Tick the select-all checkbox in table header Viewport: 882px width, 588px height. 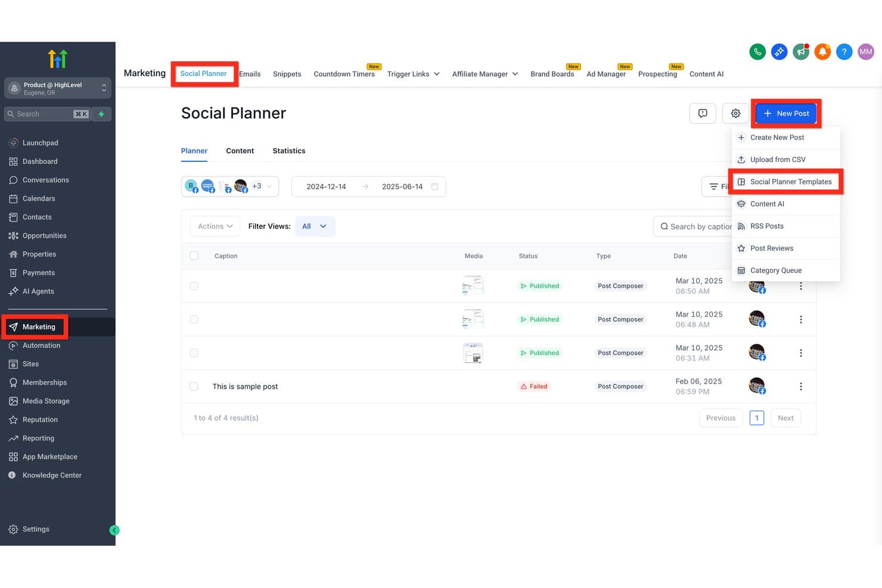click(194, 256)
